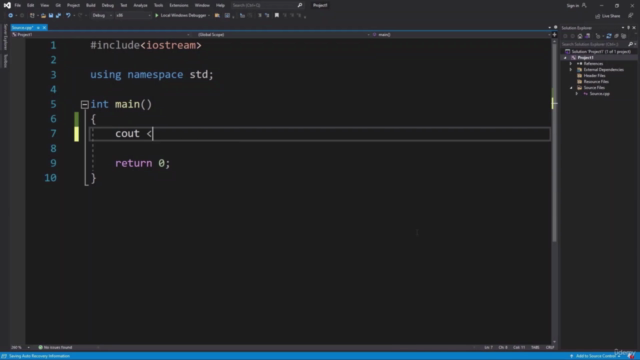Click Solution Explorer switch views icon
The width and height of the screenshot is (640, 360).
point(588,36)
